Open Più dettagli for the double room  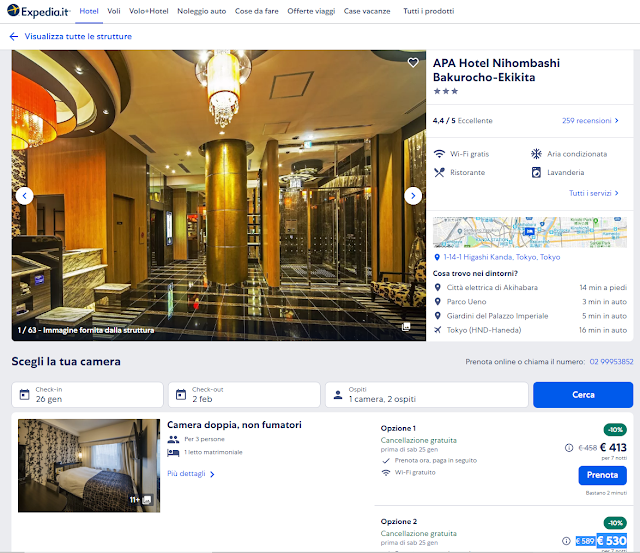(x=191, y=473)
